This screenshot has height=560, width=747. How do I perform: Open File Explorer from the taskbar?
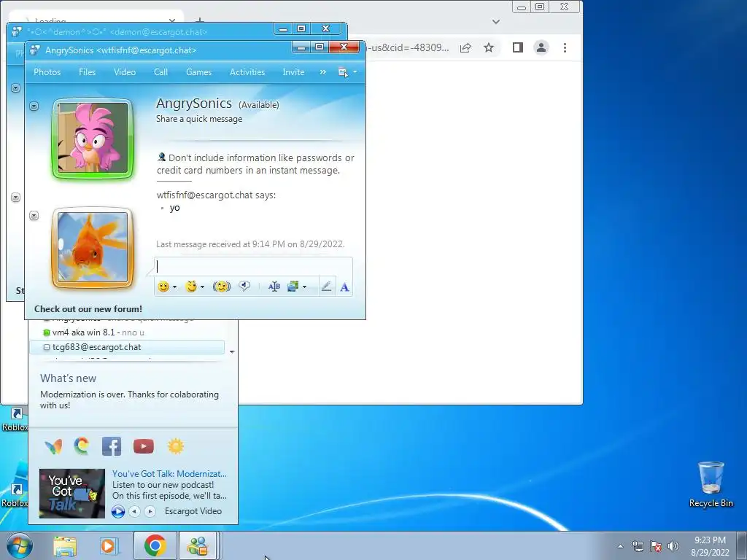65,546
